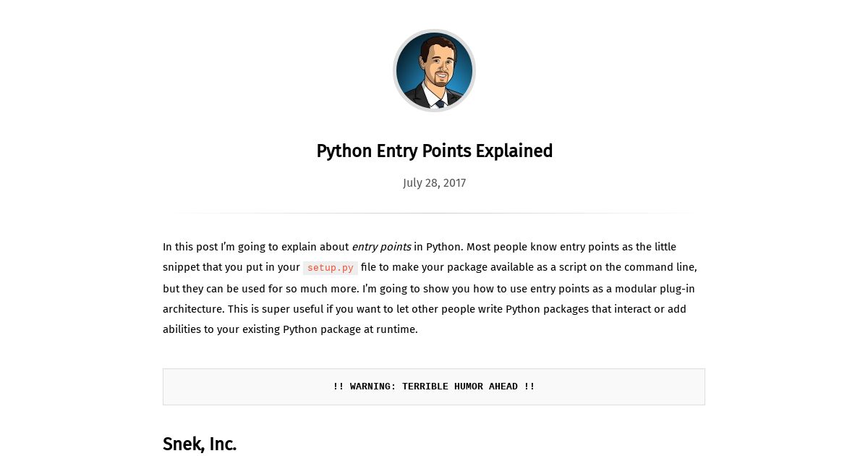Click the year "2017" in the date
The height and width of the screenshot is (456, 868).
pyautogui.click(x=454, y=183)
